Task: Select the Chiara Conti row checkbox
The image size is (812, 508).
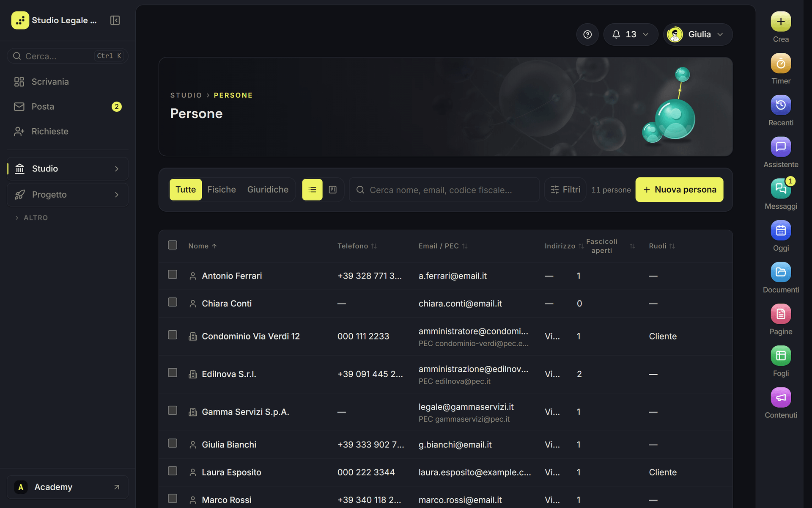Action: pos(173,302)
